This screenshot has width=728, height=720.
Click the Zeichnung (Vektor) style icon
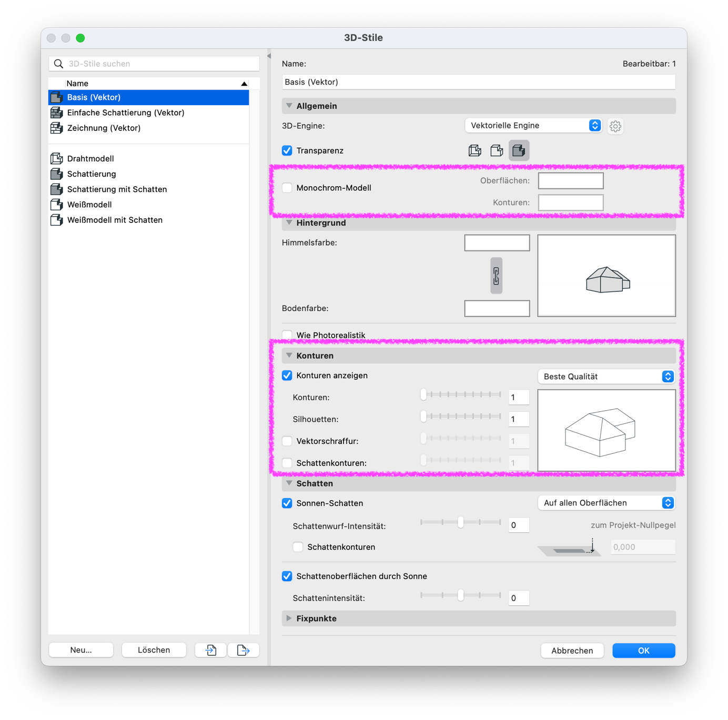tap(56, 128)
